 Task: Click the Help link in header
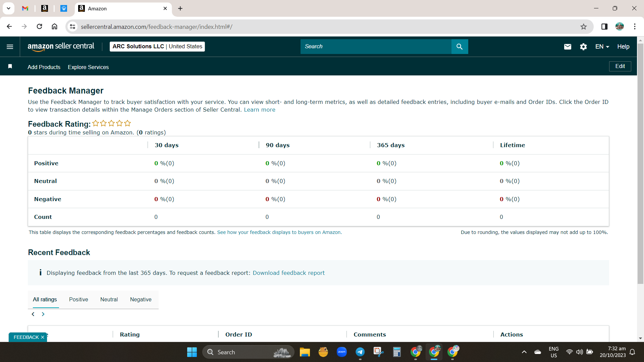[623, 47]
